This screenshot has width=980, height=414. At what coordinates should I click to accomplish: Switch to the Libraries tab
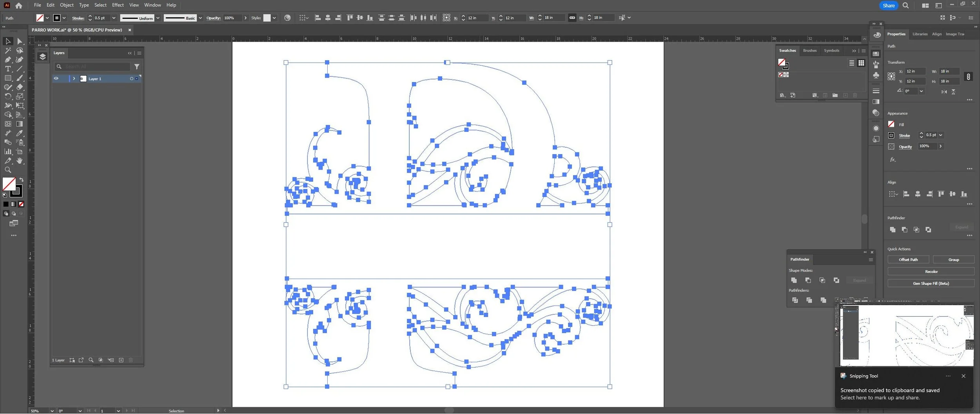(x=920, y=34)
